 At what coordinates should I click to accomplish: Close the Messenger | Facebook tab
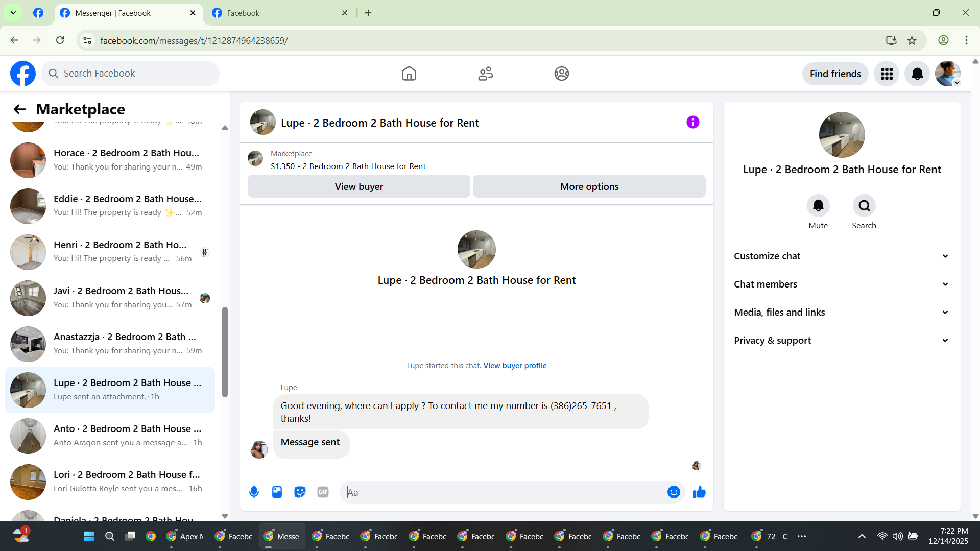click(193, 13)
